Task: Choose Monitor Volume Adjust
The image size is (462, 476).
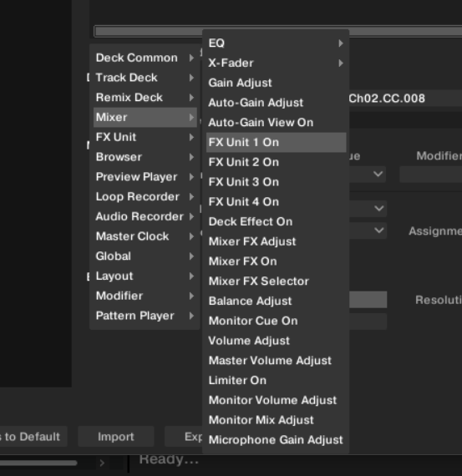Action: [x=276, y=400]
